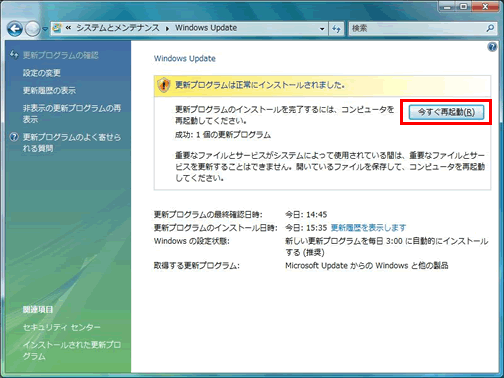
Task: Open 更新プログラムのよく寄せられる質問 help link
Action: (x=72, y=143)
